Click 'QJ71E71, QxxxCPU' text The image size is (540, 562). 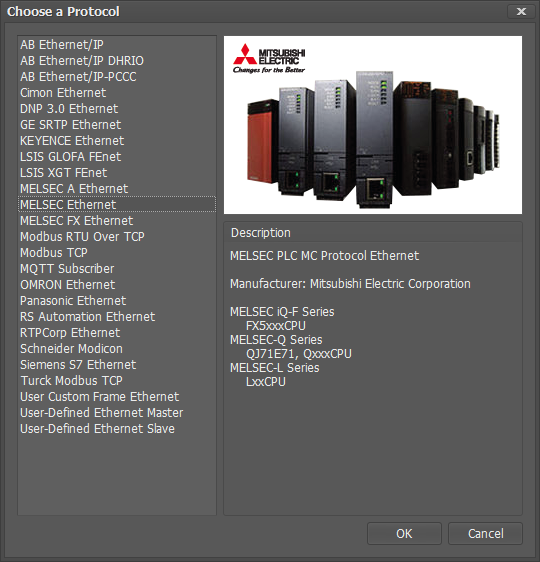(x=299, y=354)
